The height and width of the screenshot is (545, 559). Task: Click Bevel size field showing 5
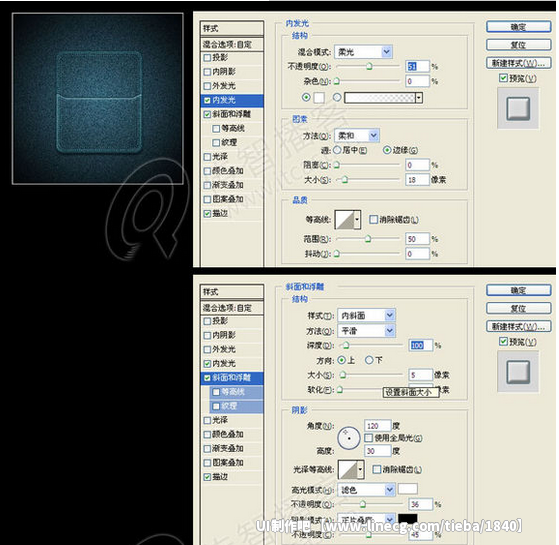(x=421, y=375)
